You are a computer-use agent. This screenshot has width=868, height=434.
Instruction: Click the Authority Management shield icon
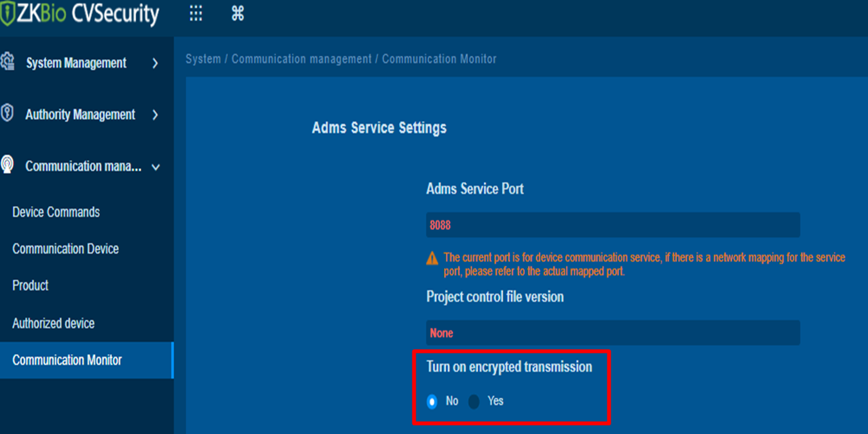[x=7, y=113]
